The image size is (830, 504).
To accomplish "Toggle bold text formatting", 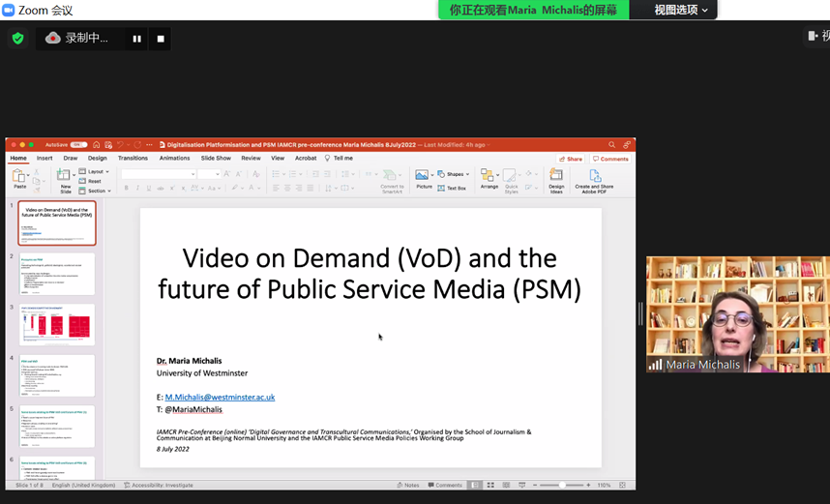I will (x=126, y=188).
